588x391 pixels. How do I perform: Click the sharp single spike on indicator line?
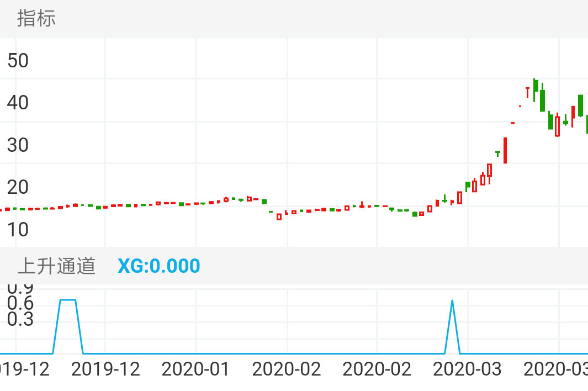(452, 302)
